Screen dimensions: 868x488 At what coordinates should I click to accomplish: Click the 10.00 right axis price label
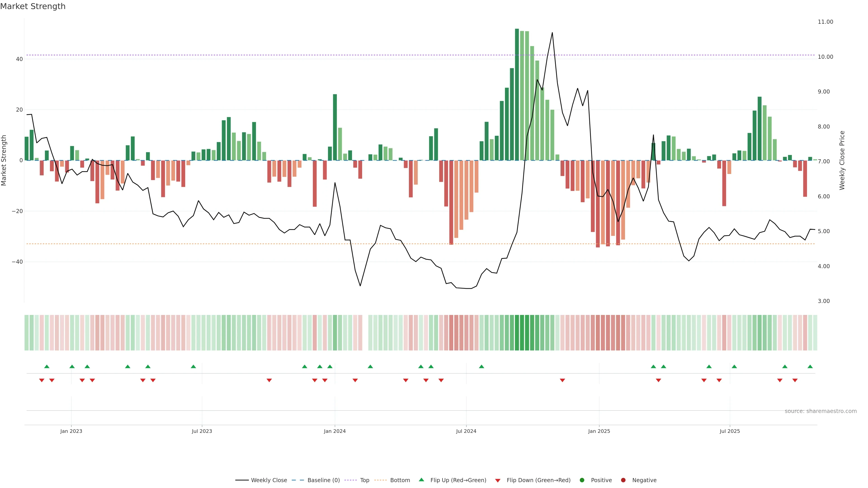pos(825,57)
